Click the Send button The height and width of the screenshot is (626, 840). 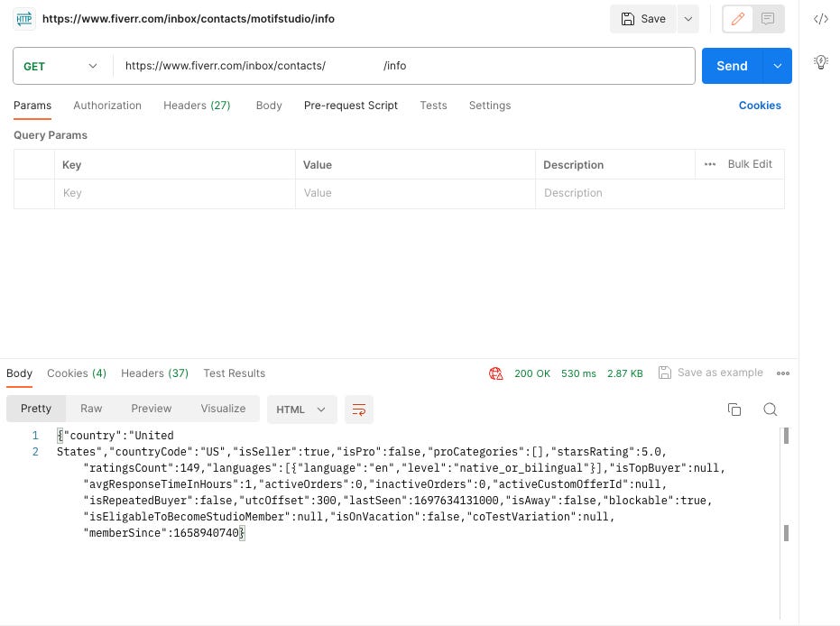point(733,65)
